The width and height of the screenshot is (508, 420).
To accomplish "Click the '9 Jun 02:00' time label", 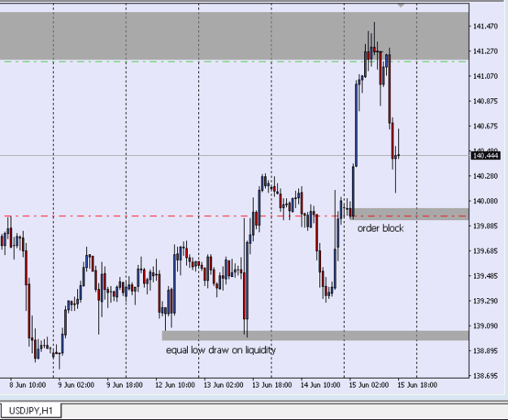I will tap(76, 385).
